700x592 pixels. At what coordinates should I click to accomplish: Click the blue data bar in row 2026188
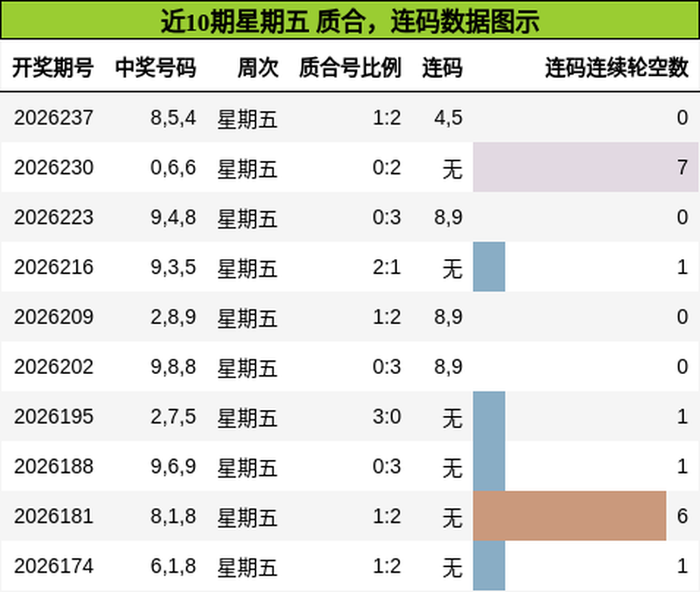(x=489, y=466)
